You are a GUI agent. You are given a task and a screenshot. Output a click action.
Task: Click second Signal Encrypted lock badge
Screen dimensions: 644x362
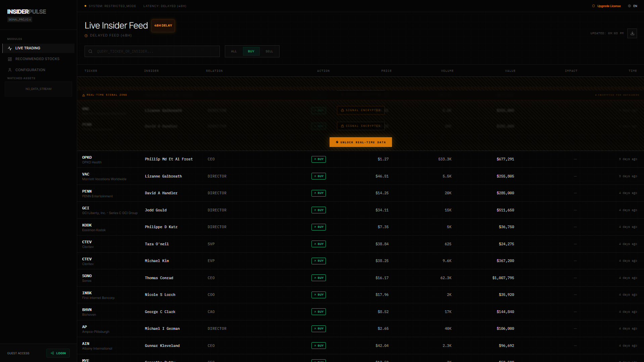click(x=360, y=126)
